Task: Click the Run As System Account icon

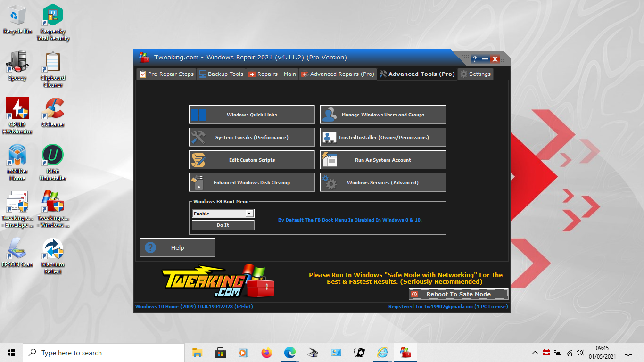Action: coord(329,160)
